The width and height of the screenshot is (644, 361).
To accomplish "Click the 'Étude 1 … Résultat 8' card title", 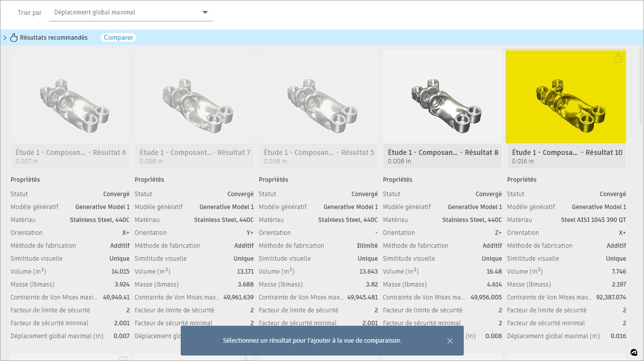I will (443, 152).
